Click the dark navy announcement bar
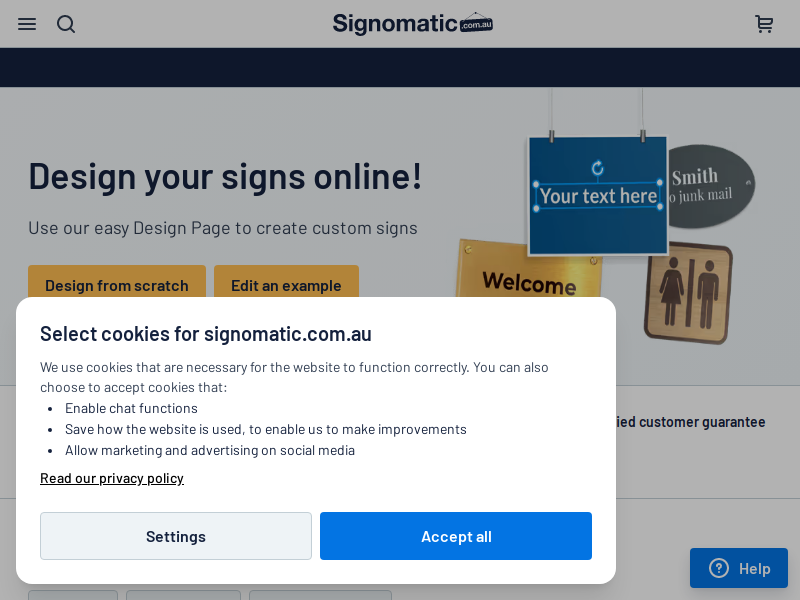The image size is (800, 600). (x=400, y=67)
